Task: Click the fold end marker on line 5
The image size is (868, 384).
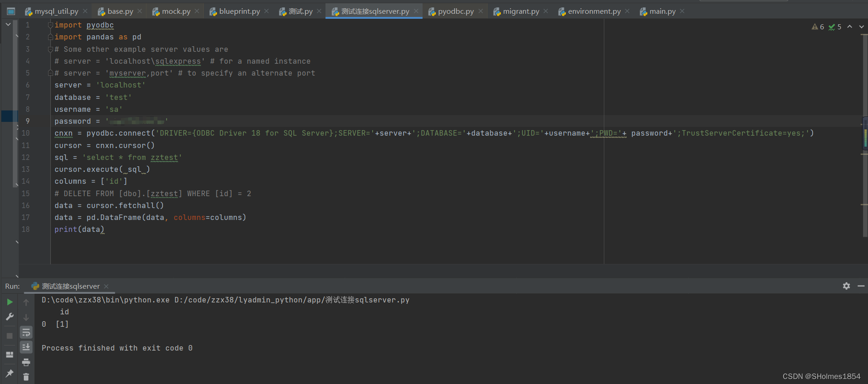Action: [x=50, y=73]
